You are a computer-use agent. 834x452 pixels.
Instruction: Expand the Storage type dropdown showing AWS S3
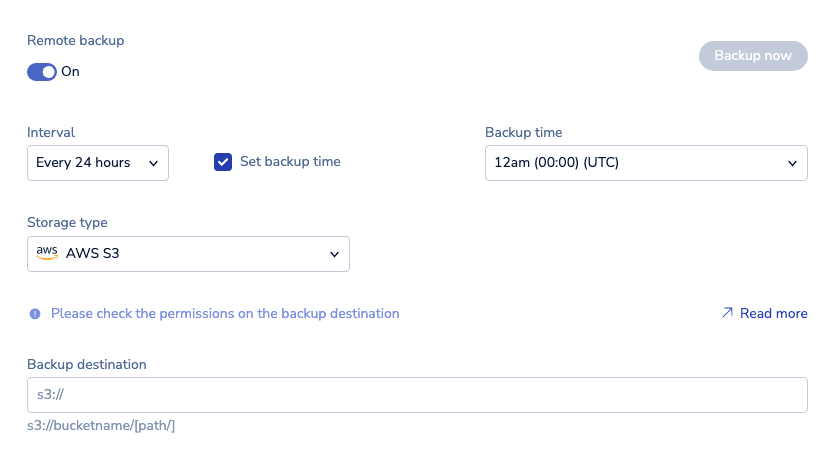188,254
